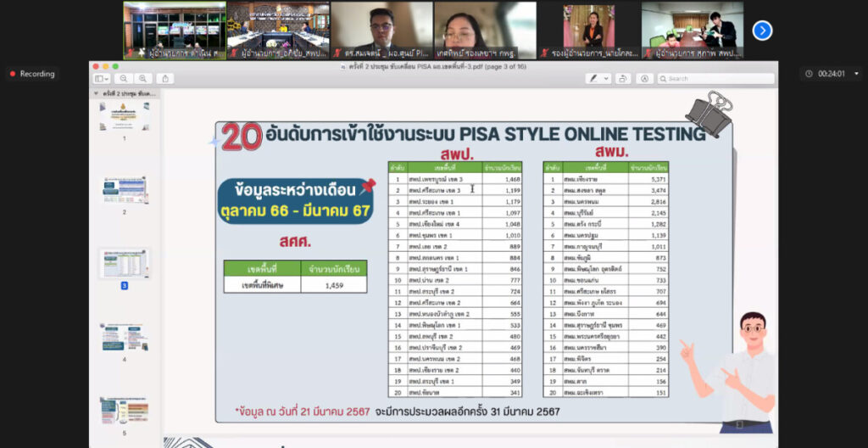Select ดร.สมเจตน์ participant video tile
The image size is (868, 448).
tap(382, 30)
